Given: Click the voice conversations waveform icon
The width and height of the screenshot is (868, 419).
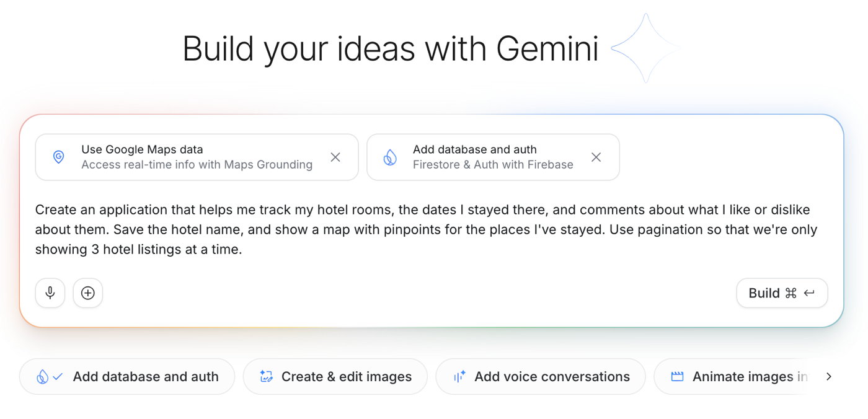Looking at the screenshot, I should tap(459, 376).
